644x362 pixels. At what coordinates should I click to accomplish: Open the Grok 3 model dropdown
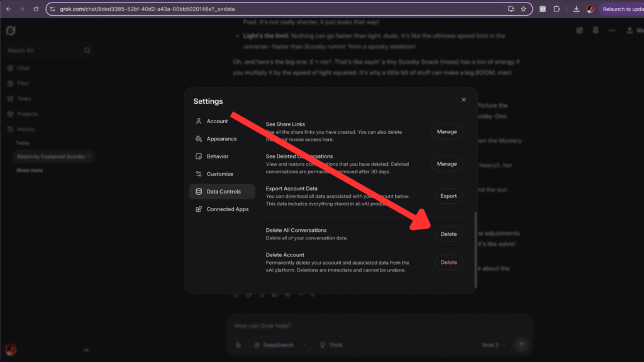coord(493,345)
